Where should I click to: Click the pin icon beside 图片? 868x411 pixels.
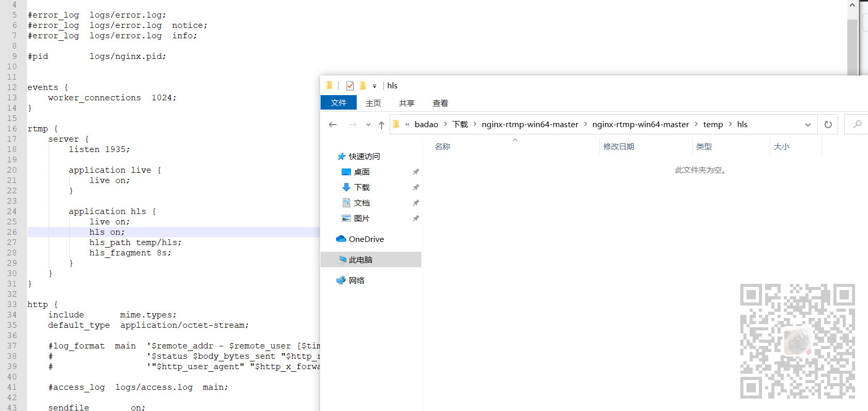(416, 219)
